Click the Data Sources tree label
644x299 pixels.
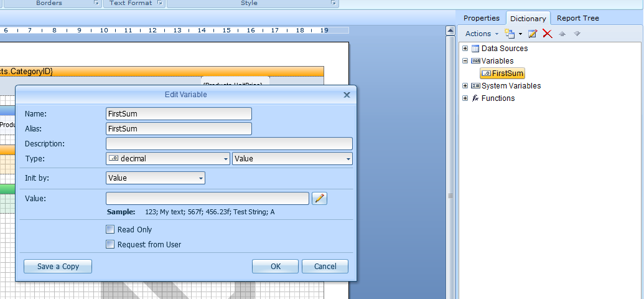coord(505,49)
